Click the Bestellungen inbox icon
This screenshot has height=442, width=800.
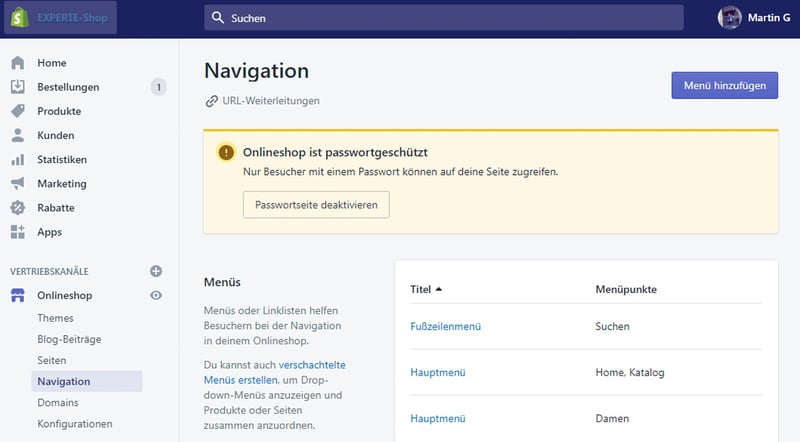pyautogui.click(x=18, y=87)
